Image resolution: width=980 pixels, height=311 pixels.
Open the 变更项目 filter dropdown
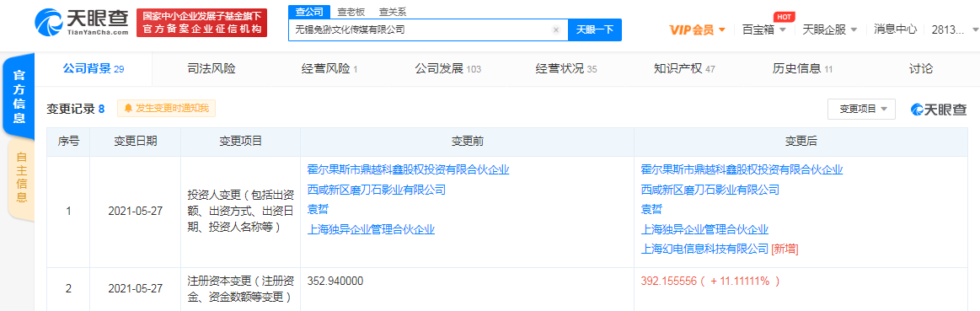861,109
